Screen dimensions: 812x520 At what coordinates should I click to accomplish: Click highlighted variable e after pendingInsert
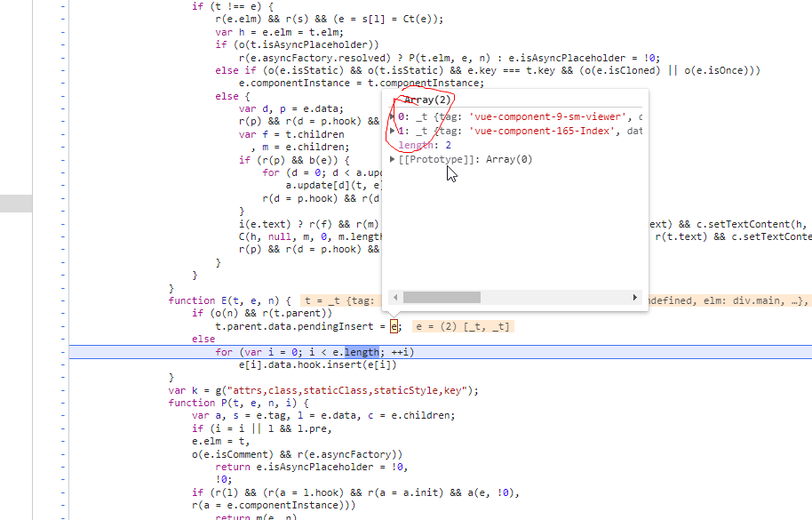tap(395, 326)
